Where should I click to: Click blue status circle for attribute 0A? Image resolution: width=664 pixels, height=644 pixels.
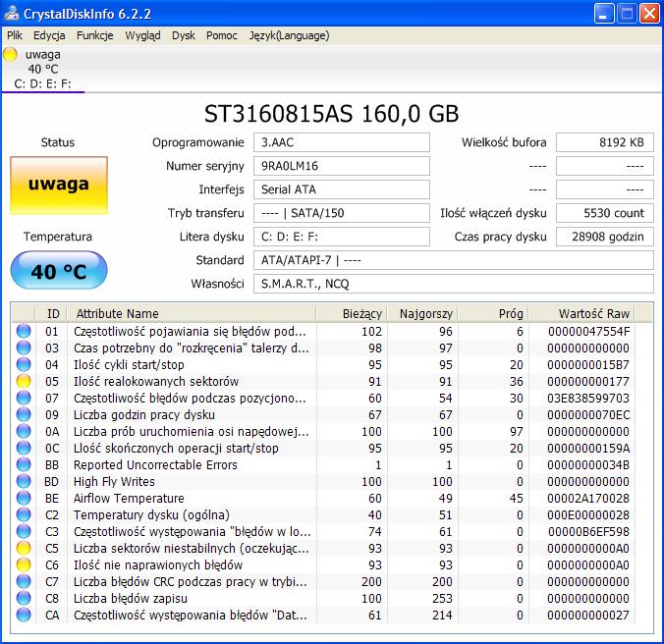click(24, 431)
